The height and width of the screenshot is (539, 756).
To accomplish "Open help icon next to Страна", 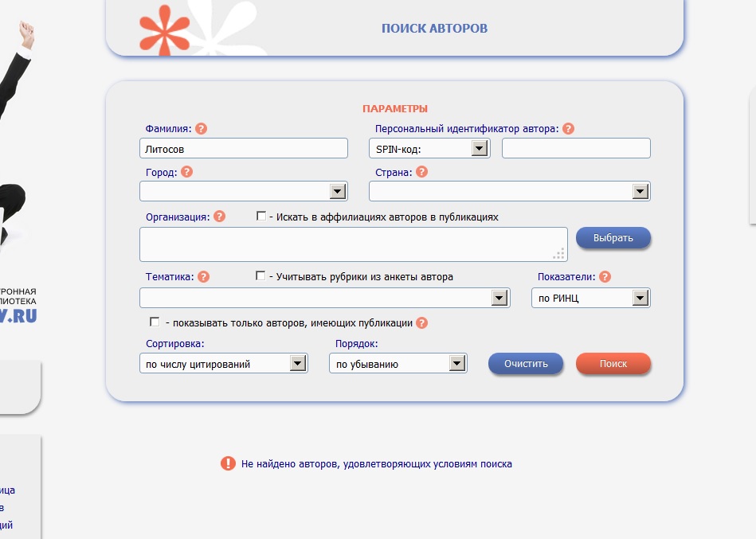I will 421,171.
